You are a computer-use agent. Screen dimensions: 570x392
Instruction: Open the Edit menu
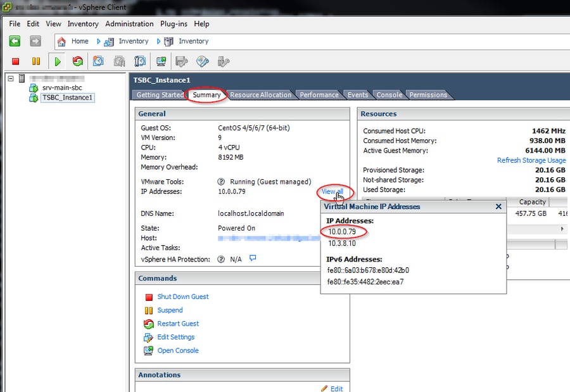click(33, 23)
